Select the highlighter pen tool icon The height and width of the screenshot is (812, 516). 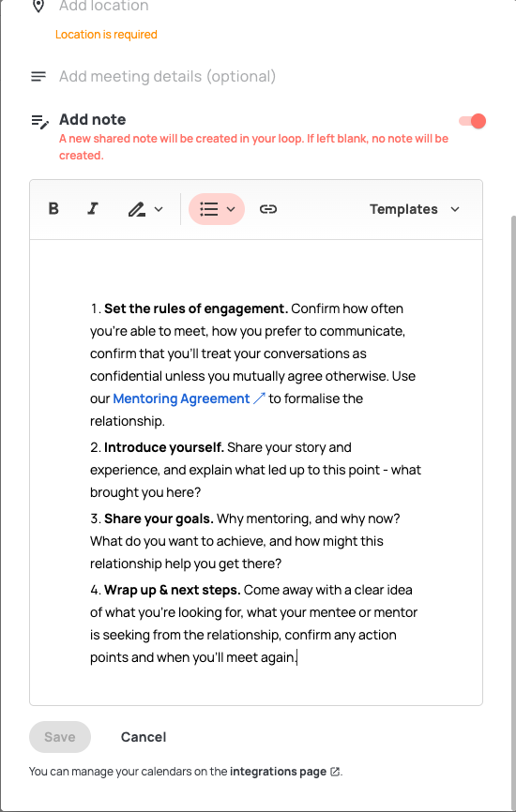coord(137,209)
